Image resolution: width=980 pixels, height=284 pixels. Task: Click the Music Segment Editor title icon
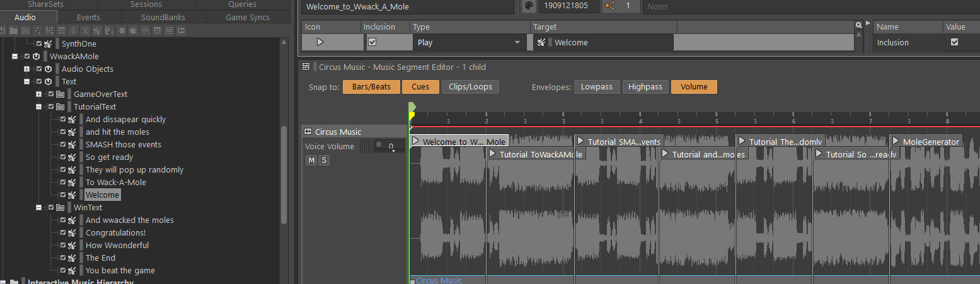[x=306, y=67]
